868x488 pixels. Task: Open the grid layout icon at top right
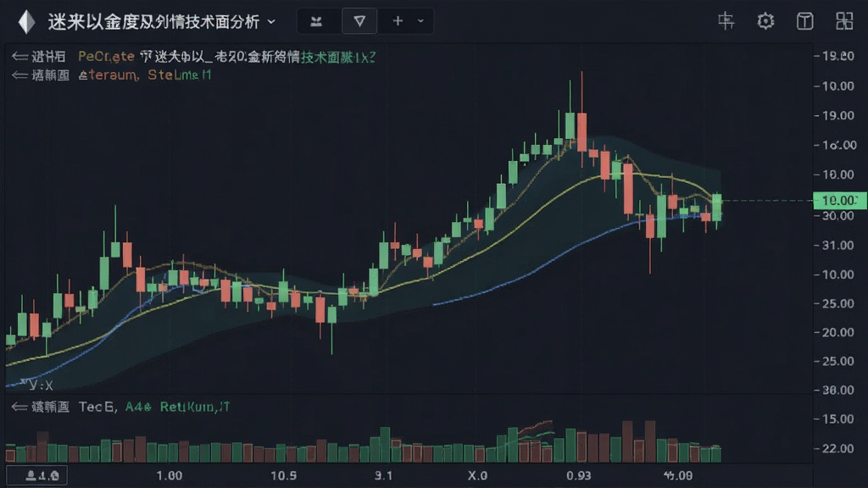click(844, 21)
